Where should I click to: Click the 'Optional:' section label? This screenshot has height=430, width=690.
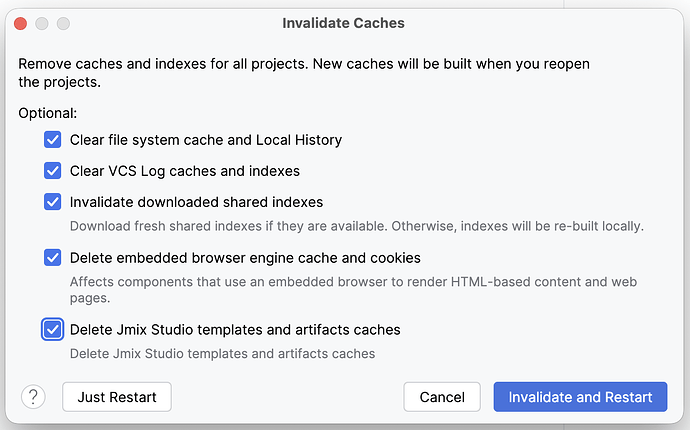pyautogui.click(x=48, y=114)
